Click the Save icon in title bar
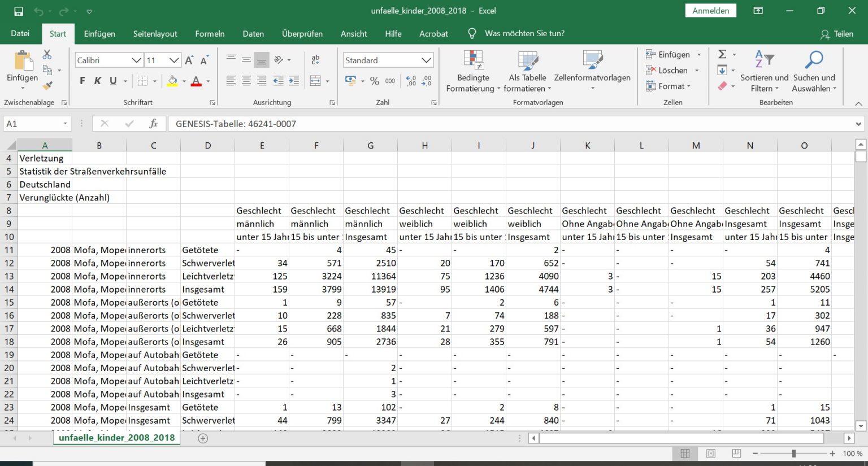Screen dimensions: 868x466 [19, 11]
